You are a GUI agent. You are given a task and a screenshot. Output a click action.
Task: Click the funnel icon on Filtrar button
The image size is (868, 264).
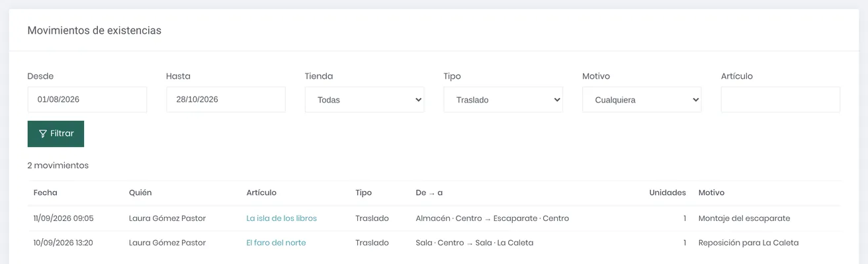coord(43,134)
